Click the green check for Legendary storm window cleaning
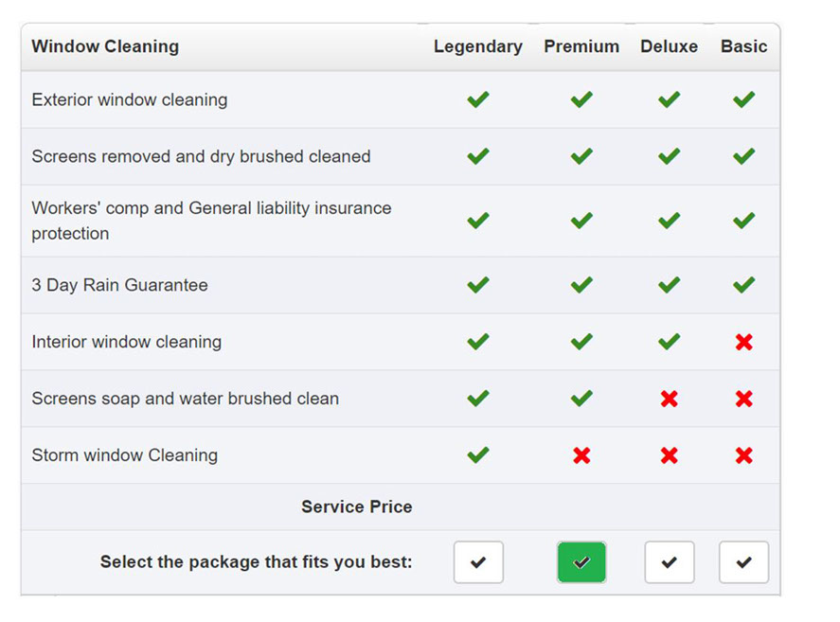Viewport: 840px width, 622px height. pyautogui.click(x=478, y=454)
